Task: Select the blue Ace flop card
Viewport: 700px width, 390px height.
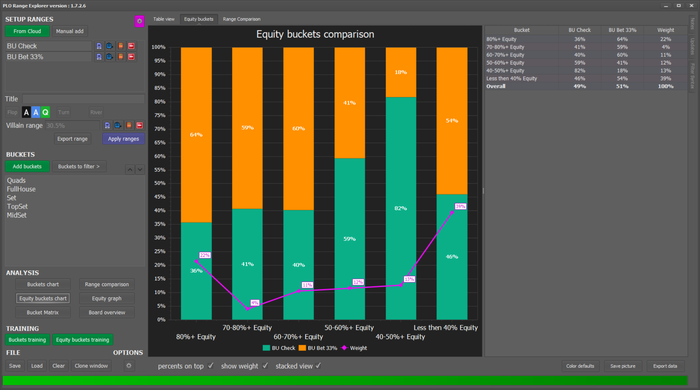Action: pos(36,112)
